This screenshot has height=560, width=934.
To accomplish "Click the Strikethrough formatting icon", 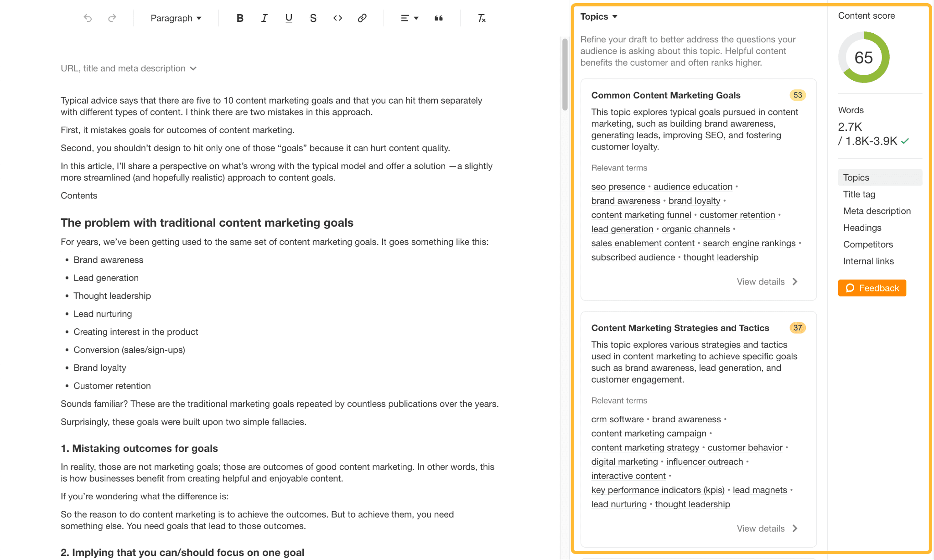I will pyautogui.click(x=312, y=18).
